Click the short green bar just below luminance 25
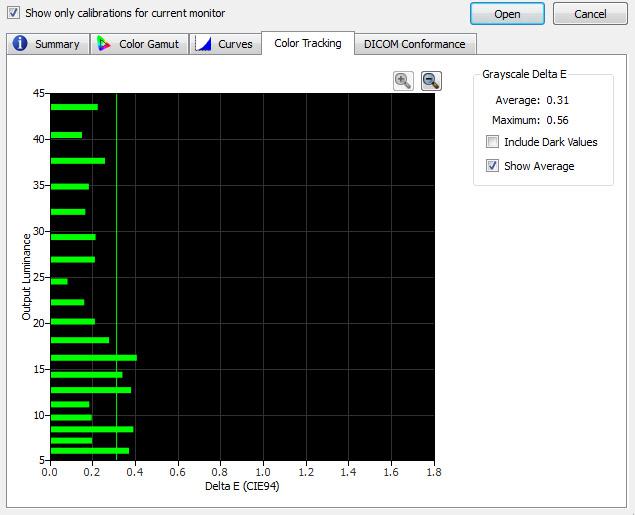 tap(59, 281)
